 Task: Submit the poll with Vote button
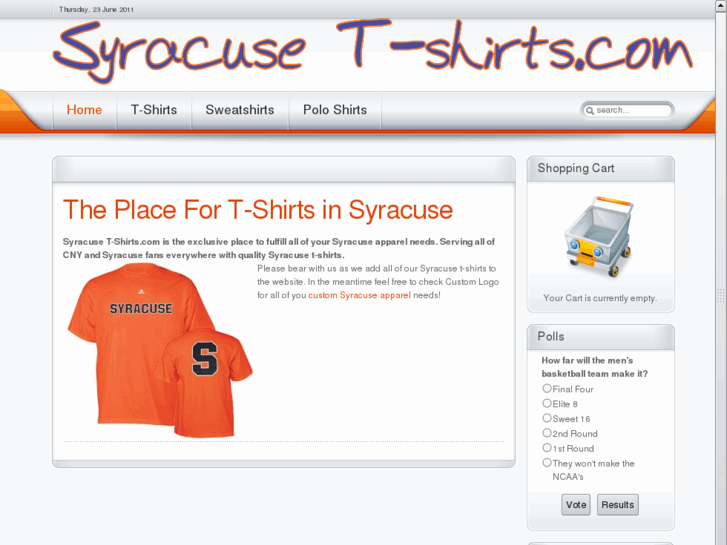click(576, 505)
